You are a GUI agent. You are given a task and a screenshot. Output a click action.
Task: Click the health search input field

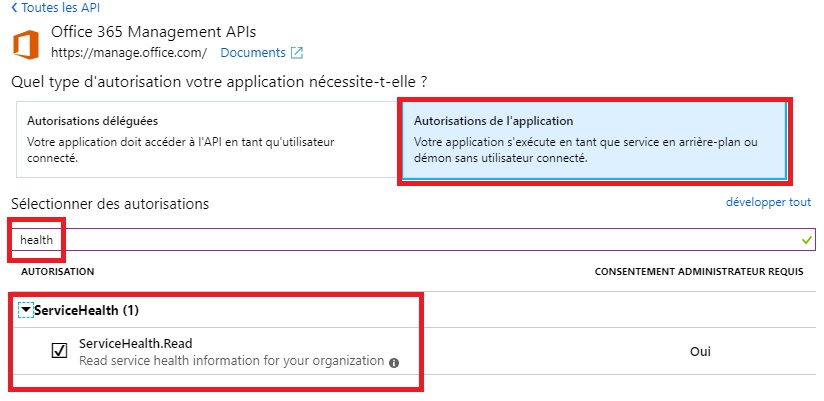tap(413, 240)
